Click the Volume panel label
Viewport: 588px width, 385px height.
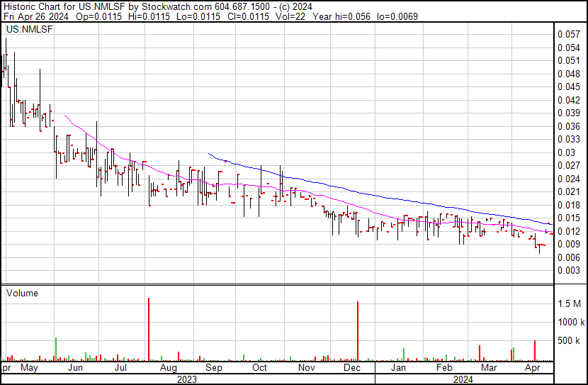22,293
